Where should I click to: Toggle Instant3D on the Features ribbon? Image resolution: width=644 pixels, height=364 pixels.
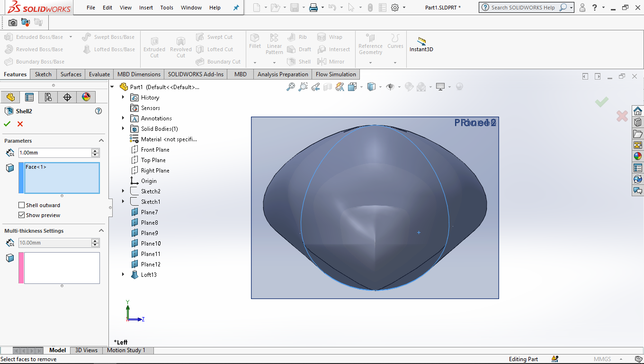(421, 46)
